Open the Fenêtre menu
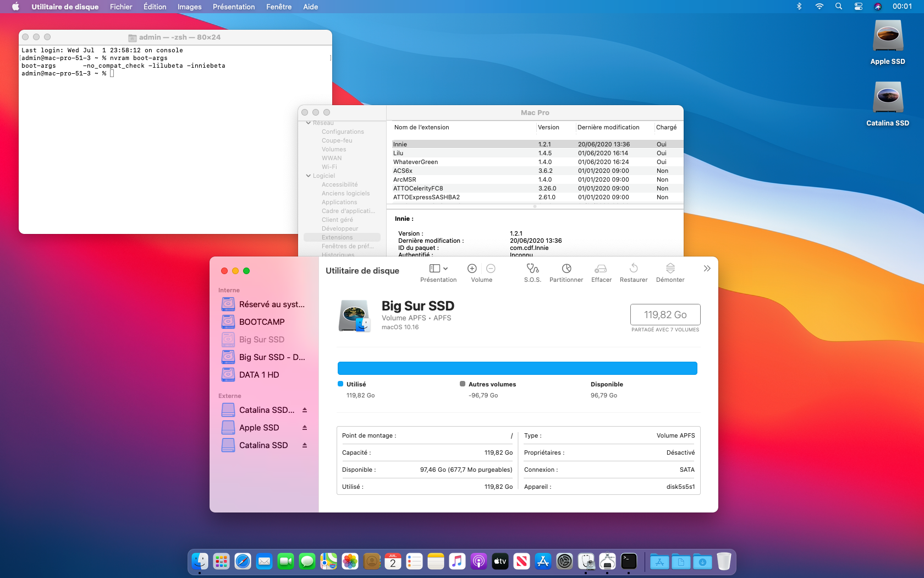Screen dimensions: 924x578 (x=279, y=7)
